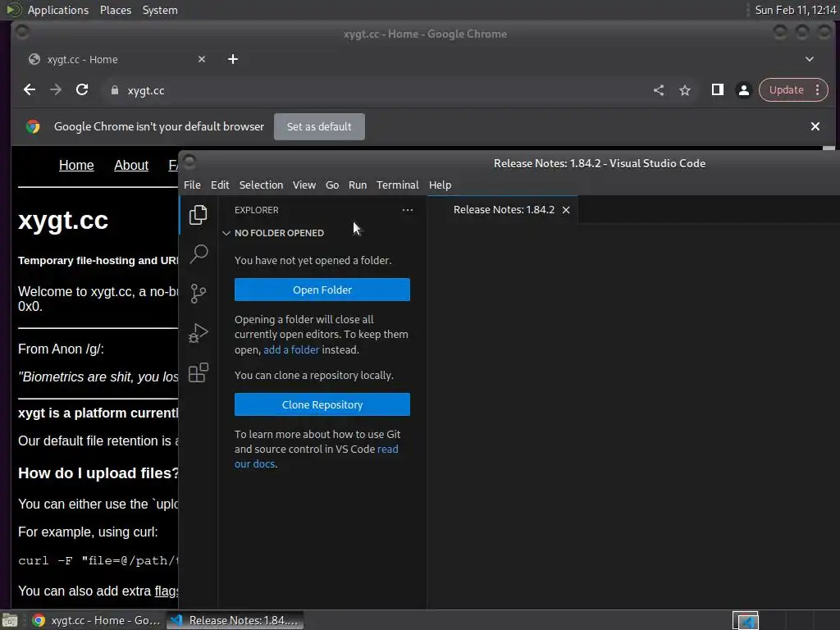Viewport: 840px width, 630px height.
Task: Open the System menu in the top panel
Action: click(160, 10)
